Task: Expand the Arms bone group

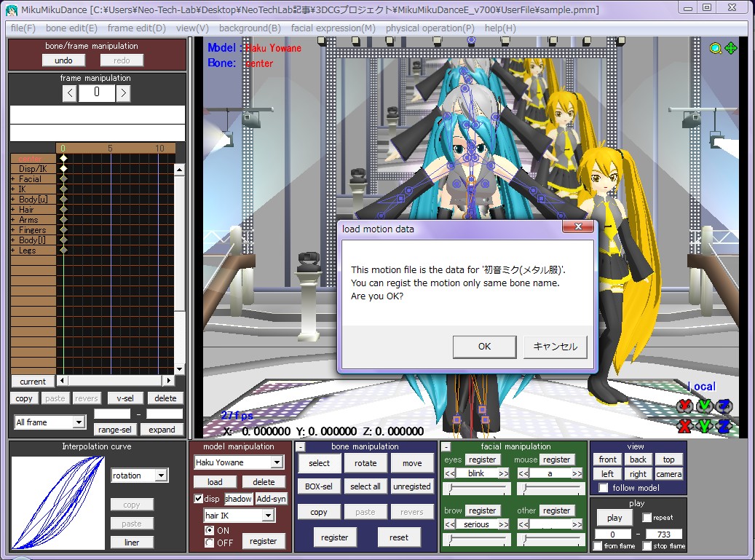Action: (13, 220)
